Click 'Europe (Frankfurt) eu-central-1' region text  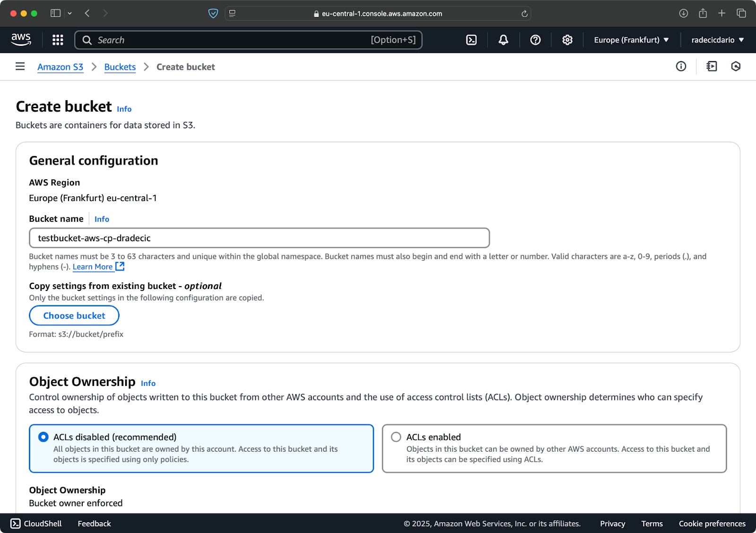93,198
